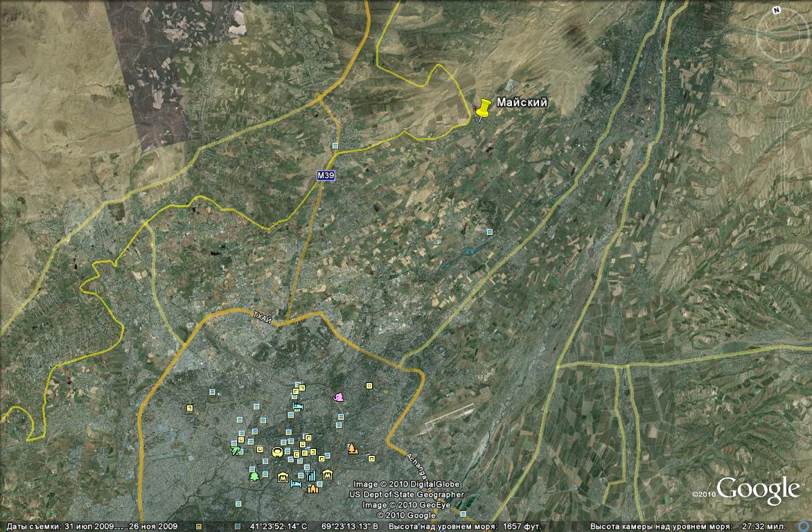The width and height of the screenshot is (812, 532).
Task: Click the N north indicator on compass
Action: pyautogui.click(x=777, y=10)
